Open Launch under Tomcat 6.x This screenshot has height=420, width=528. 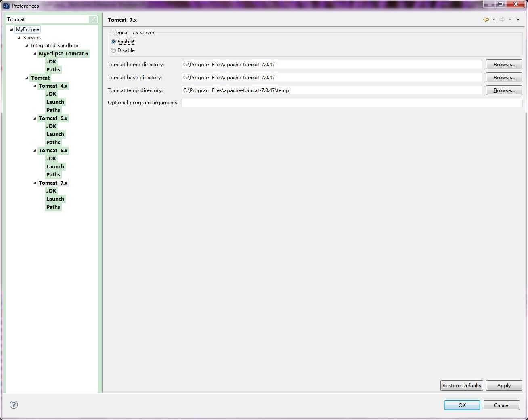click(x=55, y=167)
